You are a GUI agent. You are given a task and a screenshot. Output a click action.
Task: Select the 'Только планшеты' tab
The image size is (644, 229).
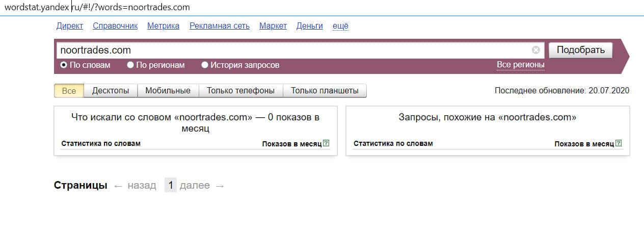click(325, 91)
